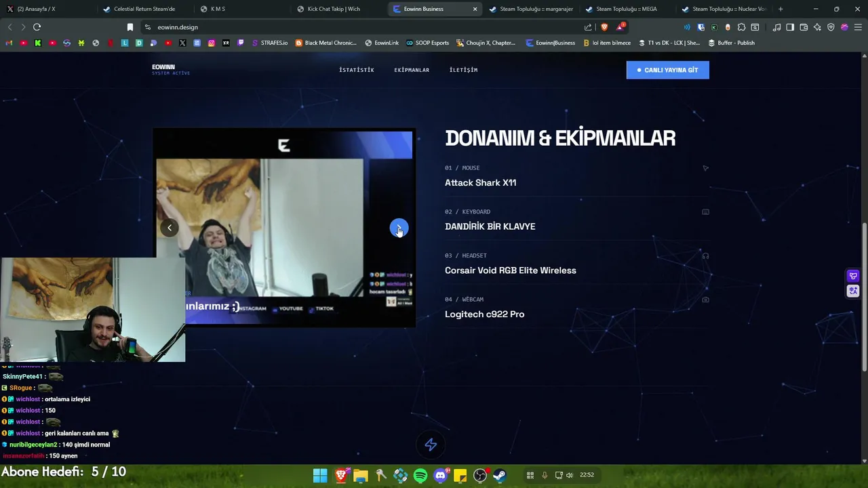Image resolution: width=868 pixels, height=488 pixels.
Task: Open the site settings icon beside the URL
Action: (x=147, y=27)
